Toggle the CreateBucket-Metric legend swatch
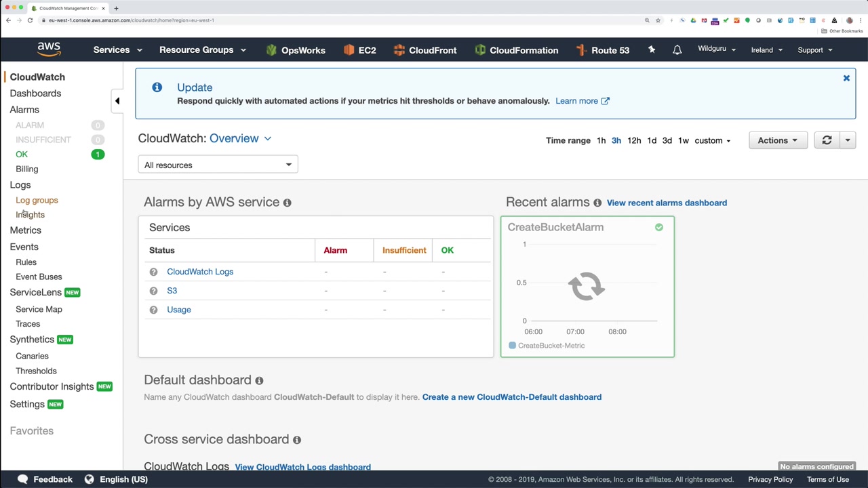Image resolution: width=868 pixels, height=488 pixels. [512, 346]
